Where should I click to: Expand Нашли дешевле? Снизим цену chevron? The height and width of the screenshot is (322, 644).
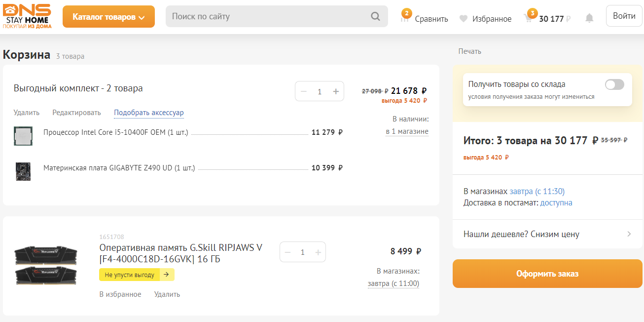629,234
